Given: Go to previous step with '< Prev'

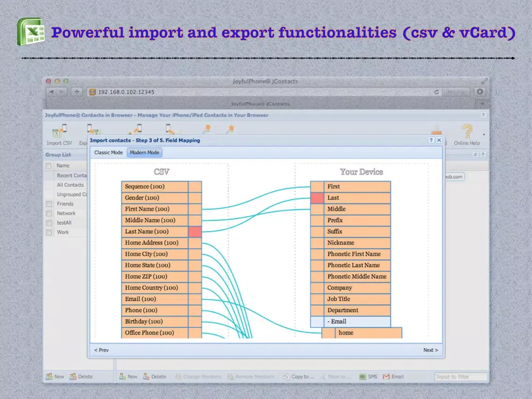Looking at the screenshot, I should click(102, 350).
